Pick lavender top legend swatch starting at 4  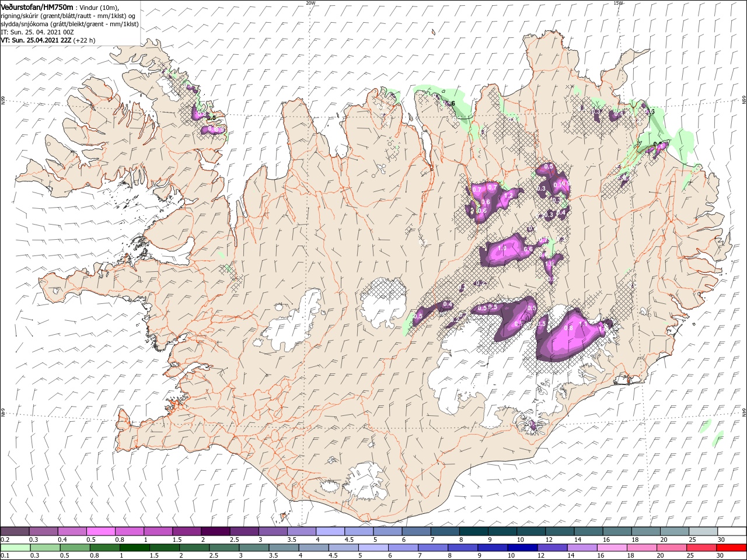coord(330,531)
